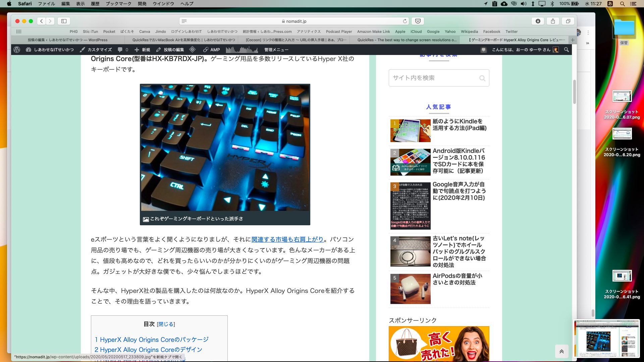The height and width of the screenshot is (362, 644).
Task: Open the WordPress logo menu in admin bar
Action: pyautogui.click(x=17, y=50)
